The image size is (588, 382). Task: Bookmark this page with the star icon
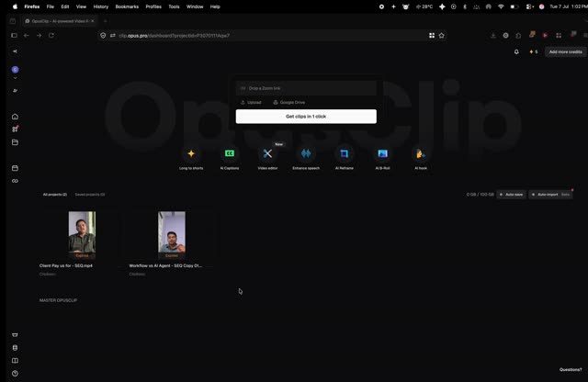(442, 35)
